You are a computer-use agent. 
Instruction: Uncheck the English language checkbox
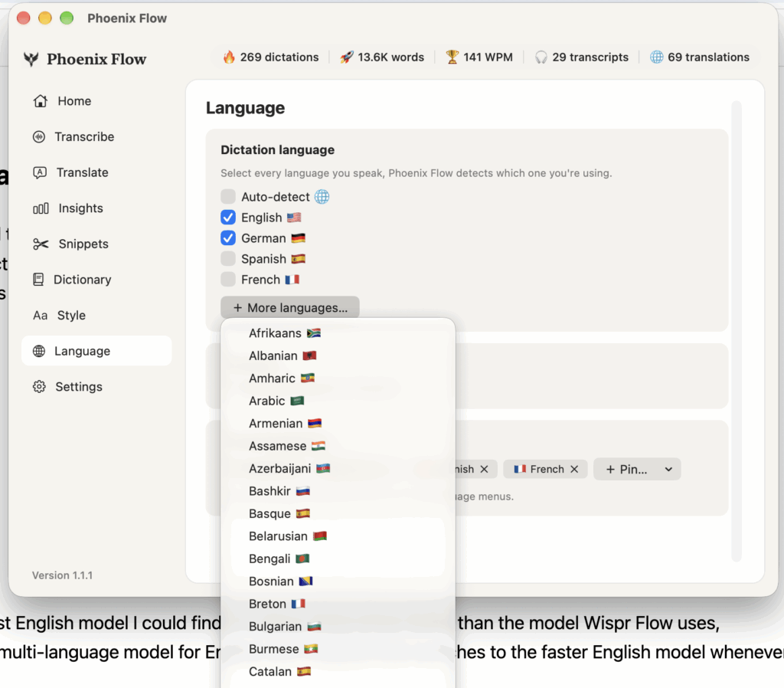point(228,218)
